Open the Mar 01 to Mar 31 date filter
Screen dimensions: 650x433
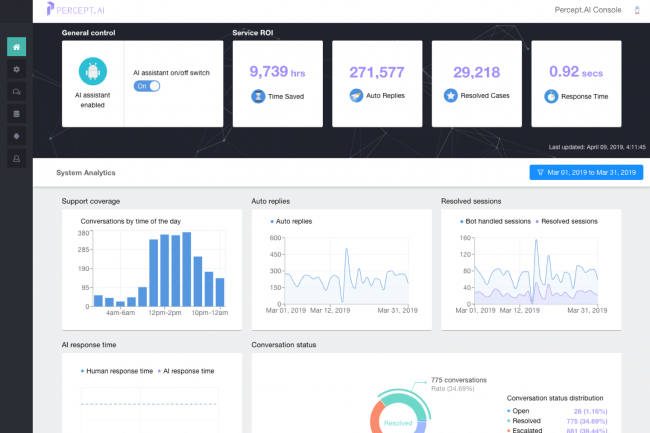586,172
